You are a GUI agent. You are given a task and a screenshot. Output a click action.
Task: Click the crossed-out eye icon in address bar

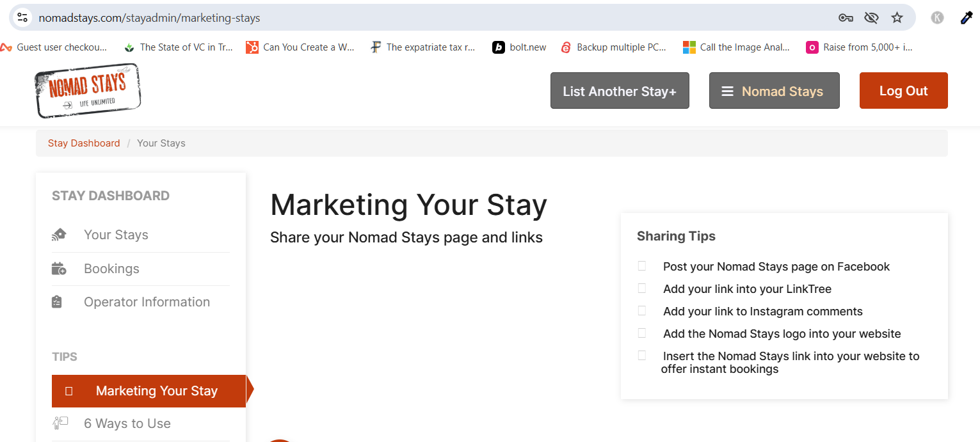[871, 18]
